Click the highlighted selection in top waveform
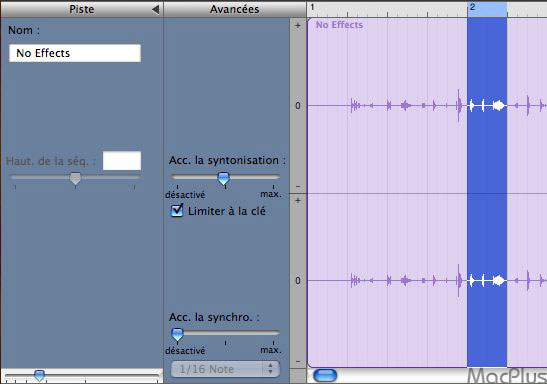This screenshot has height=384, width=547. (x=487, y=105)
